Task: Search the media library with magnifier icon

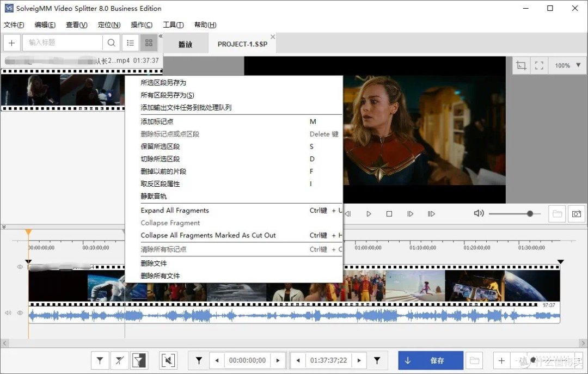Action: pos(112,43)
